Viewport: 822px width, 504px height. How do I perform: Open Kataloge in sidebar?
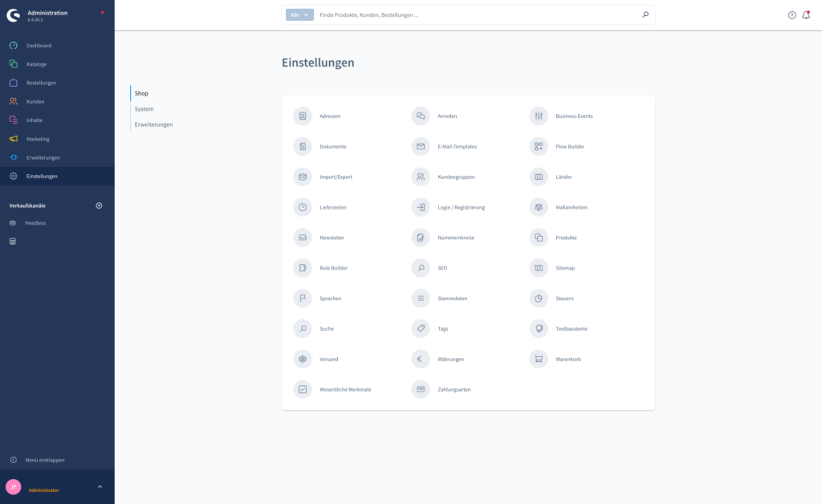pyautogui.click(x=57, y=64)
